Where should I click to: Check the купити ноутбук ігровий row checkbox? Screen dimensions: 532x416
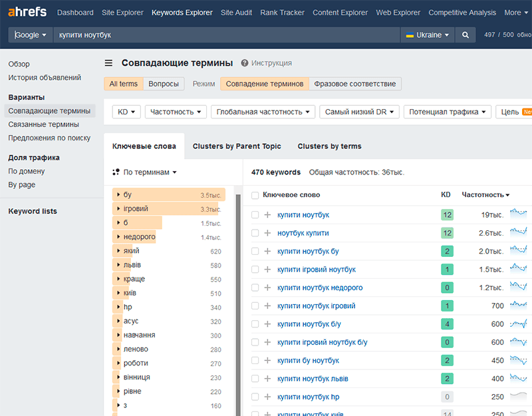point(255,306)
